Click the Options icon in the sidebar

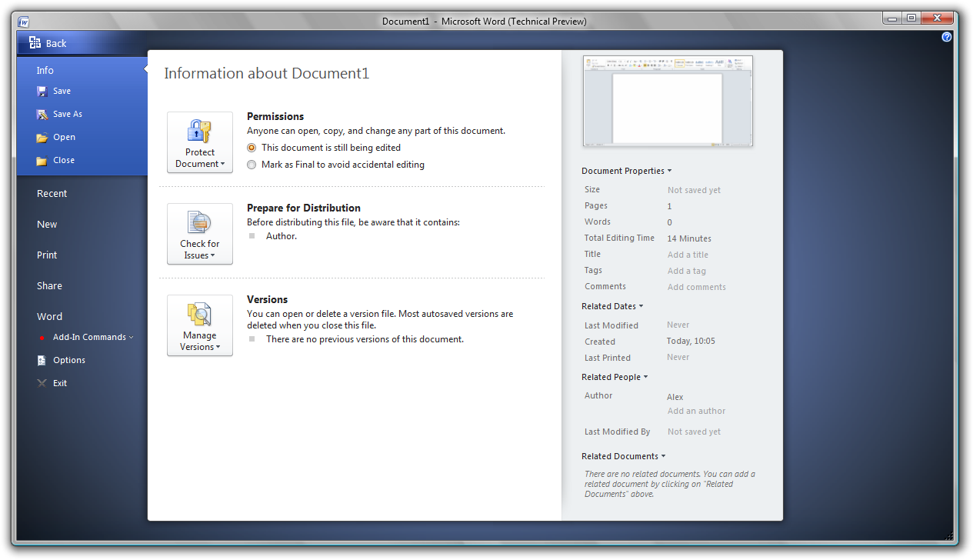click(42, 360)
